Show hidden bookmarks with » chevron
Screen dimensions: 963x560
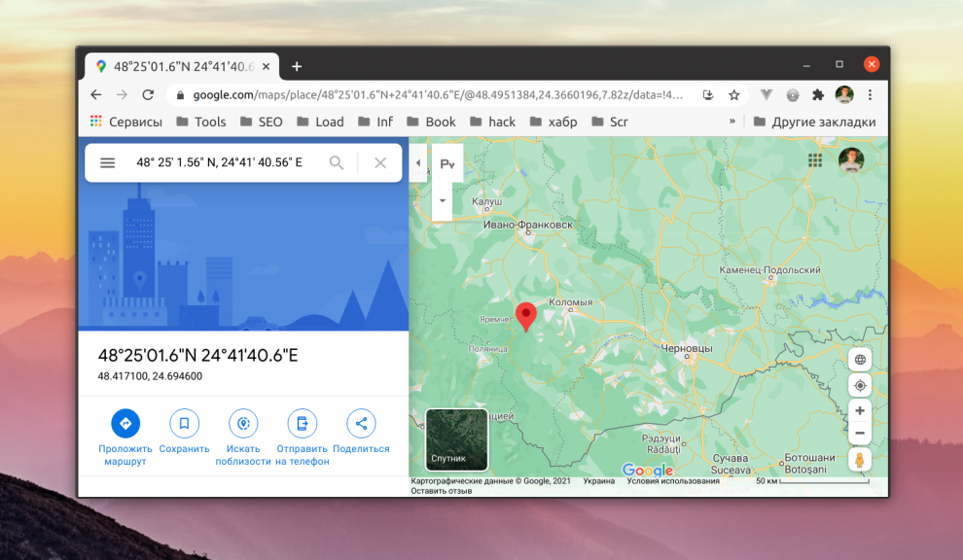732,122
